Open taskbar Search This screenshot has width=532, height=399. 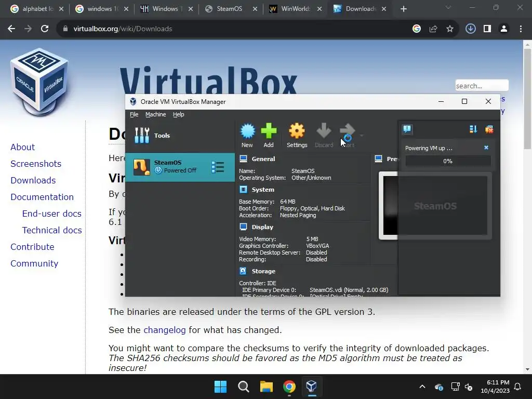pos(243,387)
